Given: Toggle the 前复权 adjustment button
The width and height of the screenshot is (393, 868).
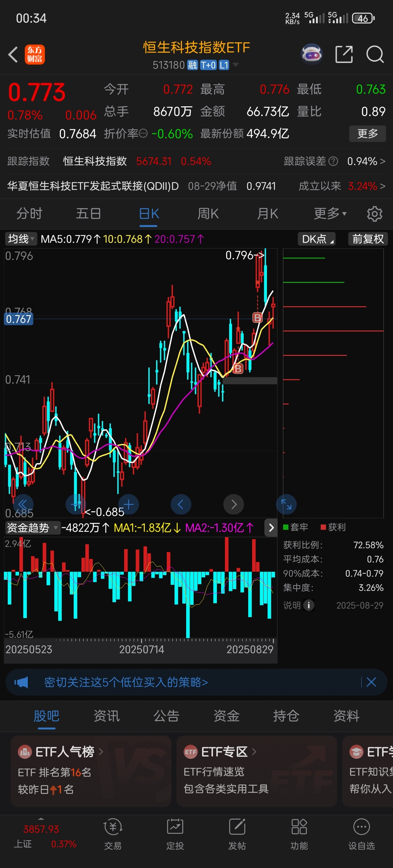Looking at the screenshot, I should [368, 239].
